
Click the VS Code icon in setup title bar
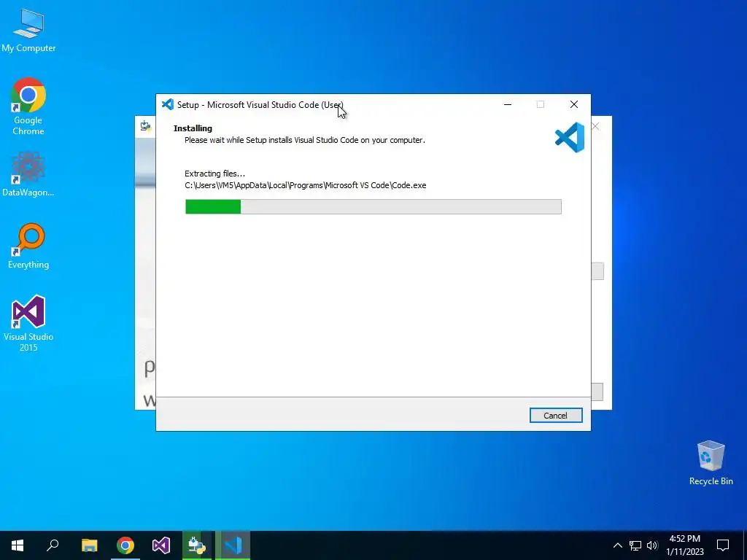[x=168, y=104]
